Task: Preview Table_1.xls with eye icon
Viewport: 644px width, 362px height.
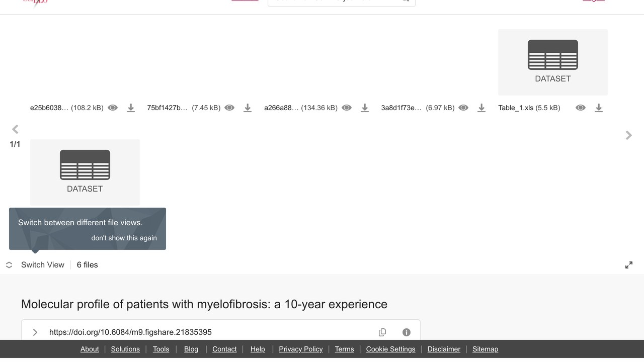Action: pyautogui.click(x=581, y=108)
